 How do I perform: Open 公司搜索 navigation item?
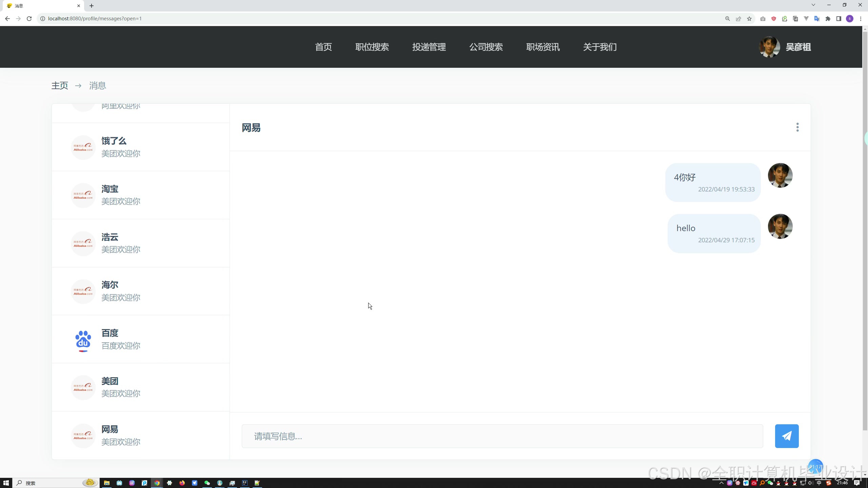pos(486,47)
